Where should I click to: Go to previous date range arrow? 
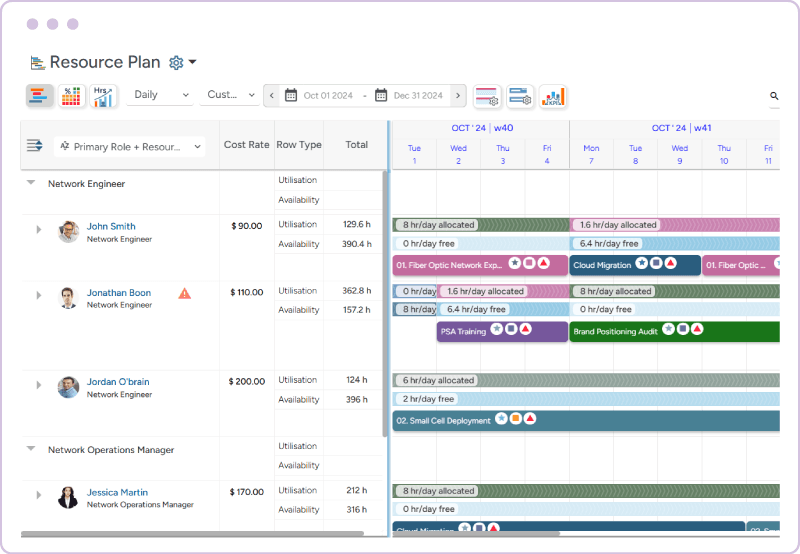(271, 95)
